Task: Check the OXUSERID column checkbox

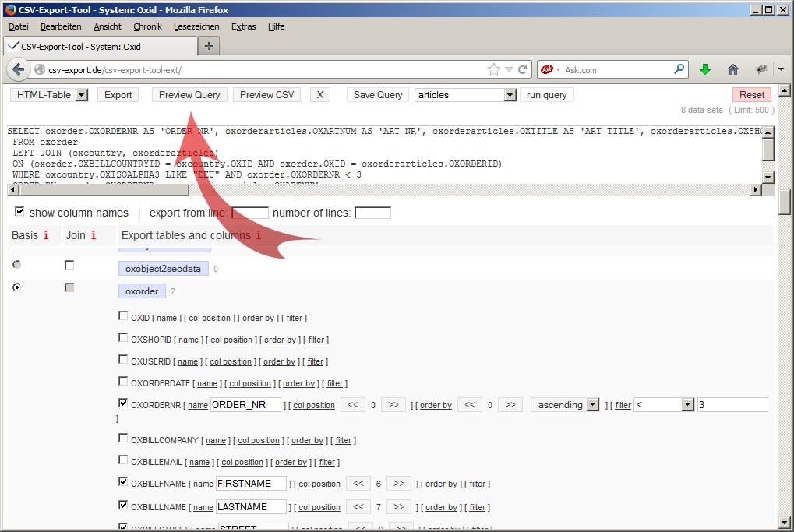Action: (x=123, y=359)
